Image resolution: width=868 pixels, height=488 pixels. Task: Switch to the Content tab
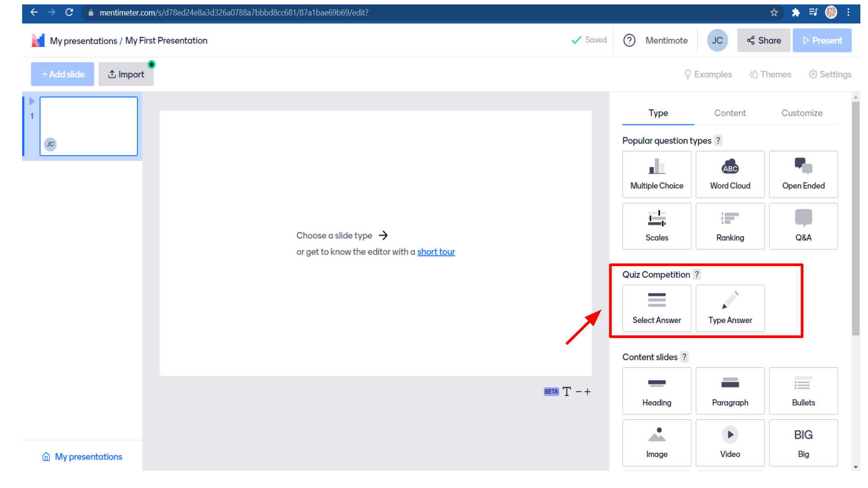(x=730, y=113)
